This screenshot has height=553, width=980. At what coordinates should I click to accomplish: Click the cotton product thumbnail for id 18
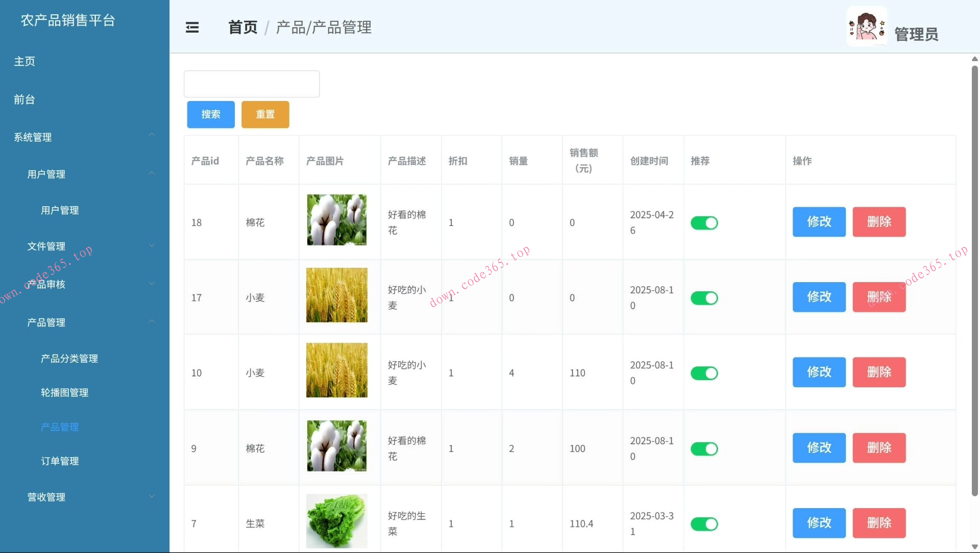(x=336, y=219)
